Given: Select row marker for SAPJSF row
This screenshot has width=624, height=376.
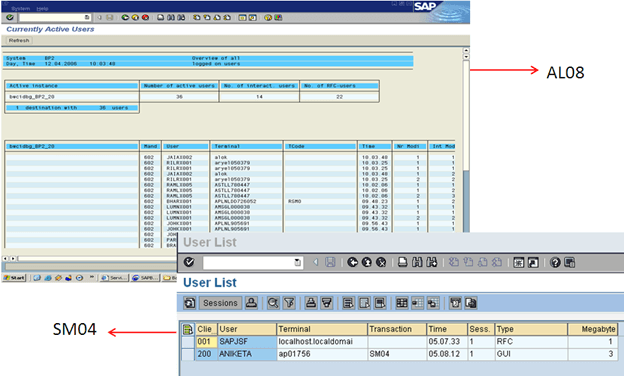Looking at the screenshot, I should (x=187, y=342).
